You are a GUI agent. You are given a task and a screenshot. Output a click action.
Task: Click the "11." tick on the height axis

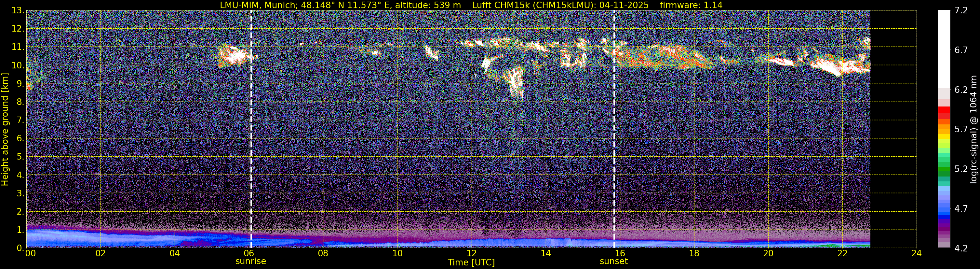click(x=18, y=47)
